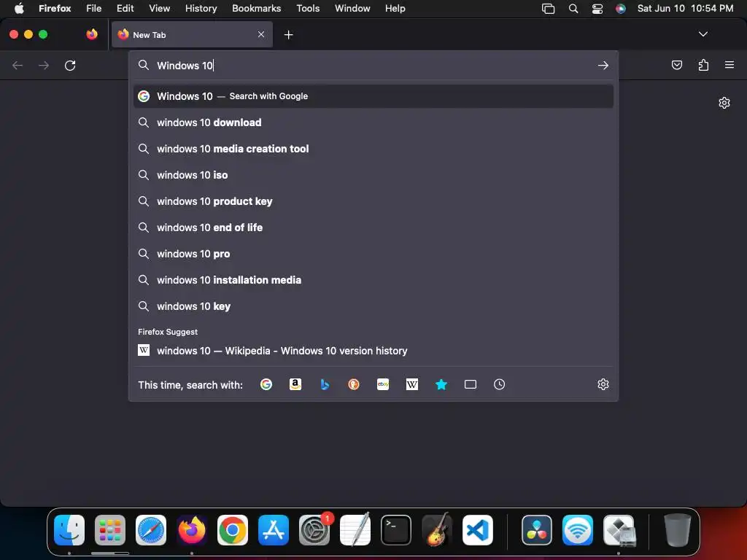Choose suggestion 'windows 10 iso'
The width and height of the screenshot is (747, 560).
point(373,175)
